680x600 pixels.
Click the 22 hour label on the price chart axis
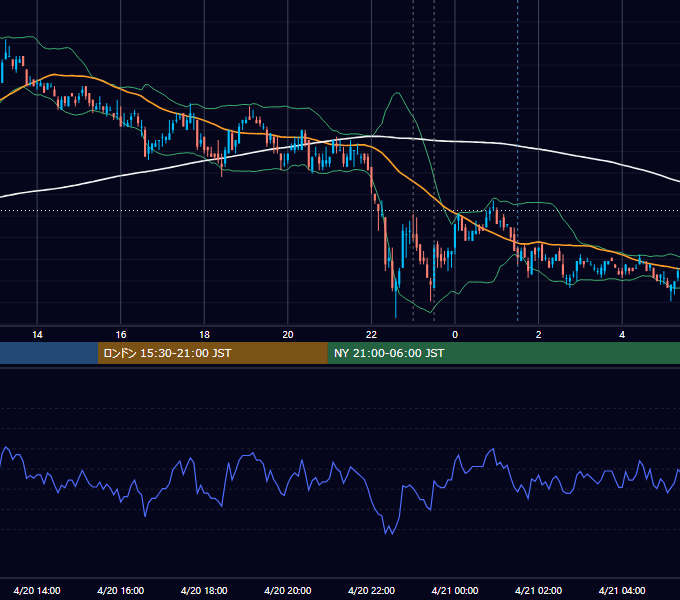[371, 335]
